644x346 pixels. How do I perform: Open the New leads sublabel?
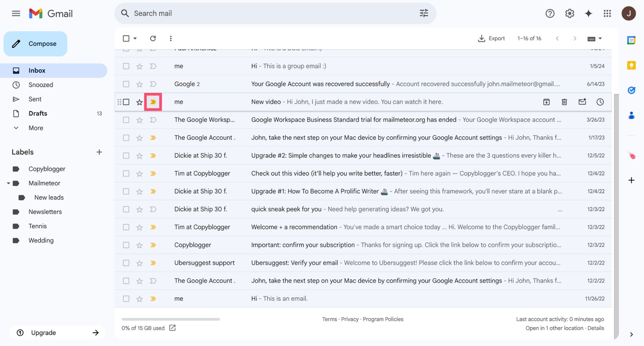click(x=49, y=197)
